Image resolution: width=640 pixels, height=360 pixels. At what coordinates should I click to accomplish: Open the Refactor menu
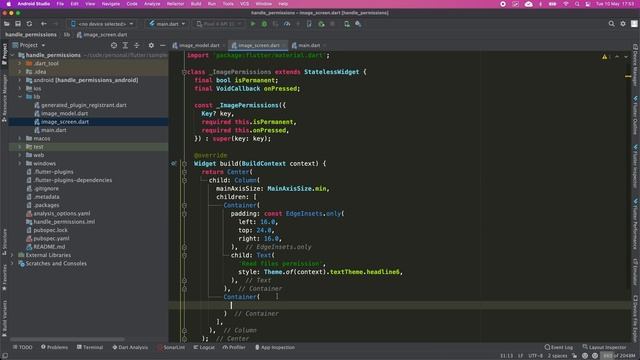tap(176, 4)
